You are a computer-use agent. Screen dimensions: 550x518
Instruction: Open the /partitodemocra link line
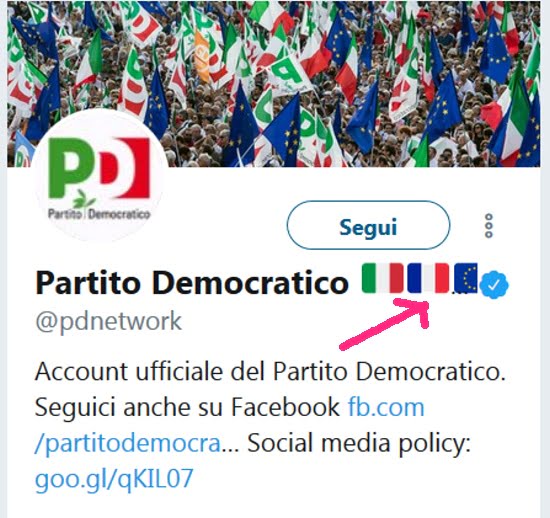pyautogui.click(x=128, y=443)
